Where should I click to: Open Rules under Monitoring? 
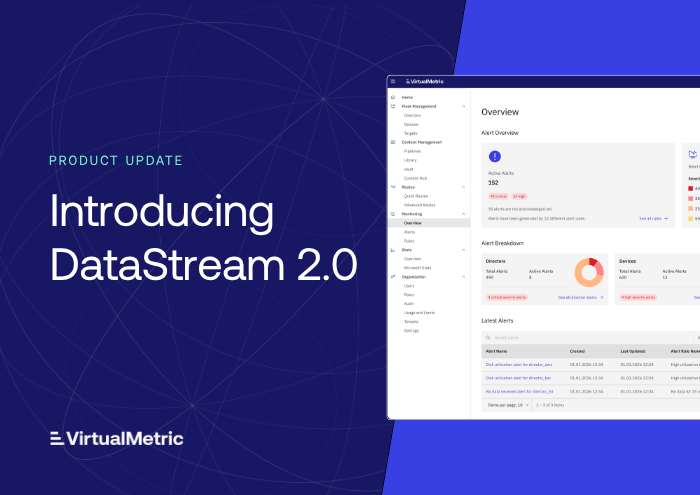[409, 241]
